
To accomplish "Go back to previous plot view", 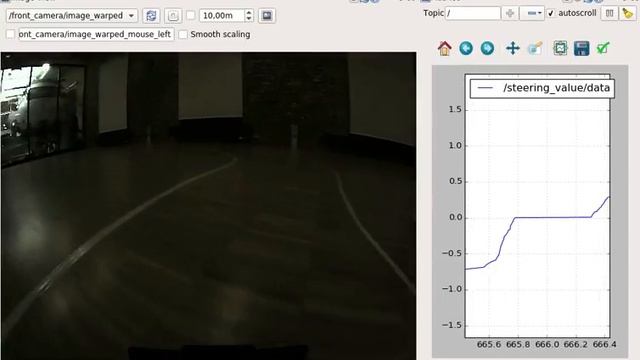I will 466,48.
